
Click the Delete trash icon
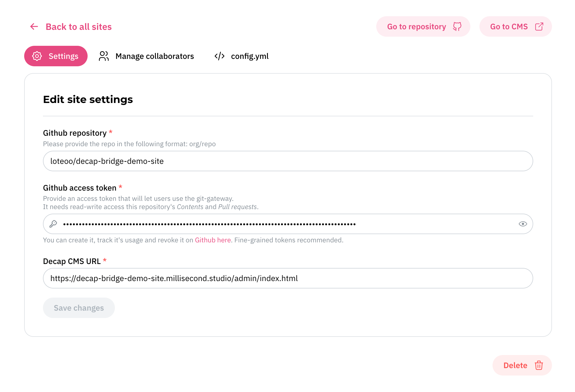pyautogui.click(x=539, y=365)
